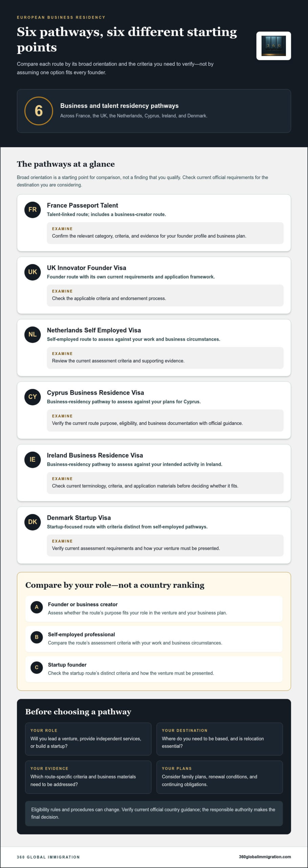Image resolution: width=308 pixels, height=868 pixels.
Task: Click the 'YOUR DESTINATION' label
Action: [x=185, y=730]
